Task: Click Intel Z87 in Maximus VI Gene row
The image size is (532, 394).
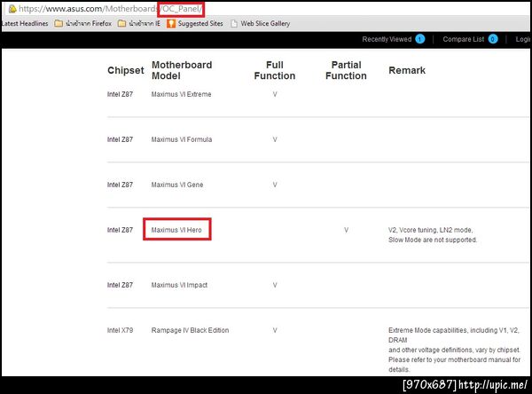Action: pyautogui.click(x=120, y=185)
